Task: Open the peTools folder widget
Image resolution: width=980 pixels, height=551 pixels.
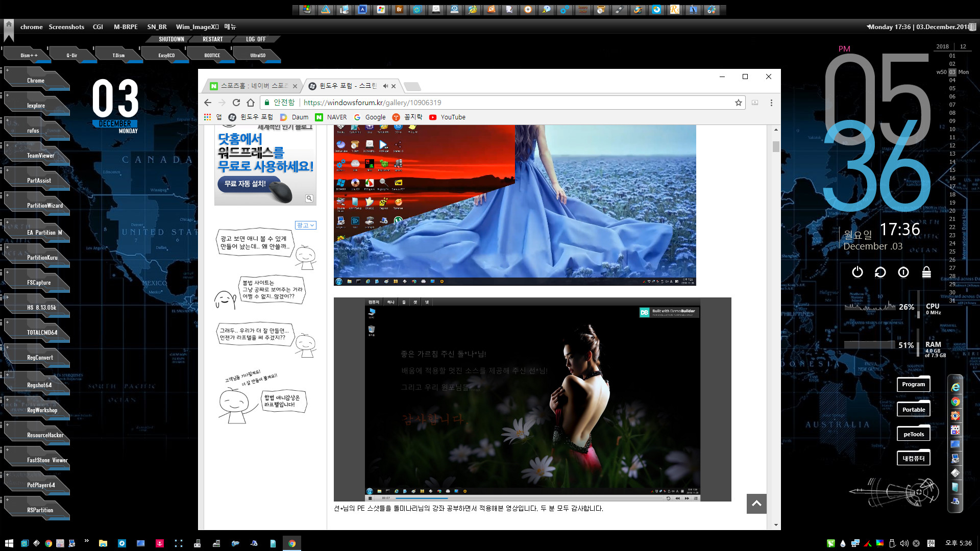Action: pyautogui.click(x=913, y=434)
